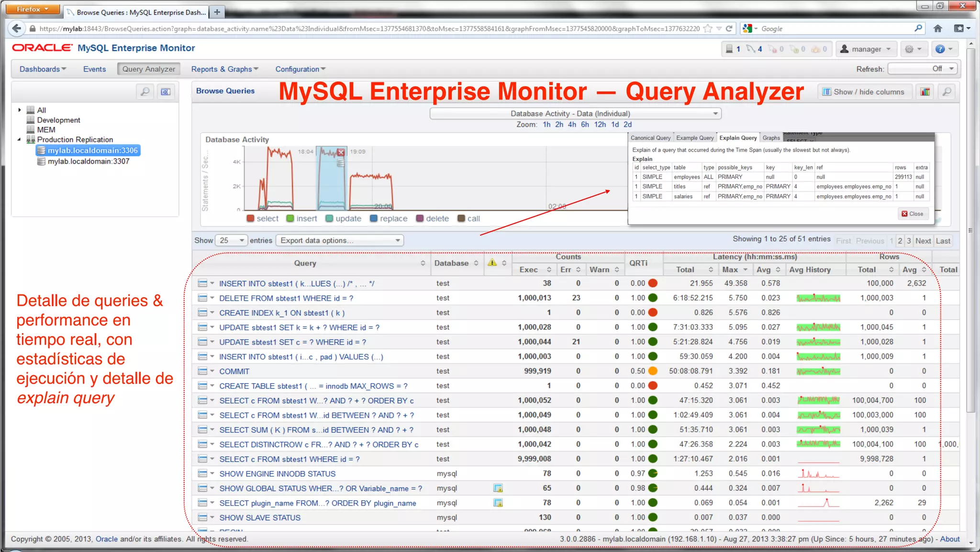Toggle the delete series in the graph legend

point(433,218)
